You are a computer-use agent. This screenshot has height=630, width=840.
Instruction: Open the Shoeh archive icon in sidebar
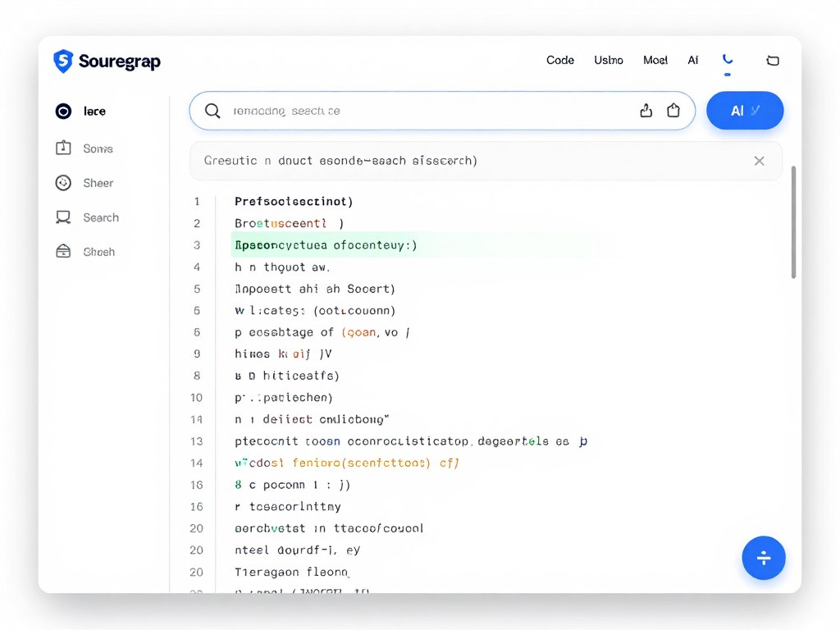[63, 251]
